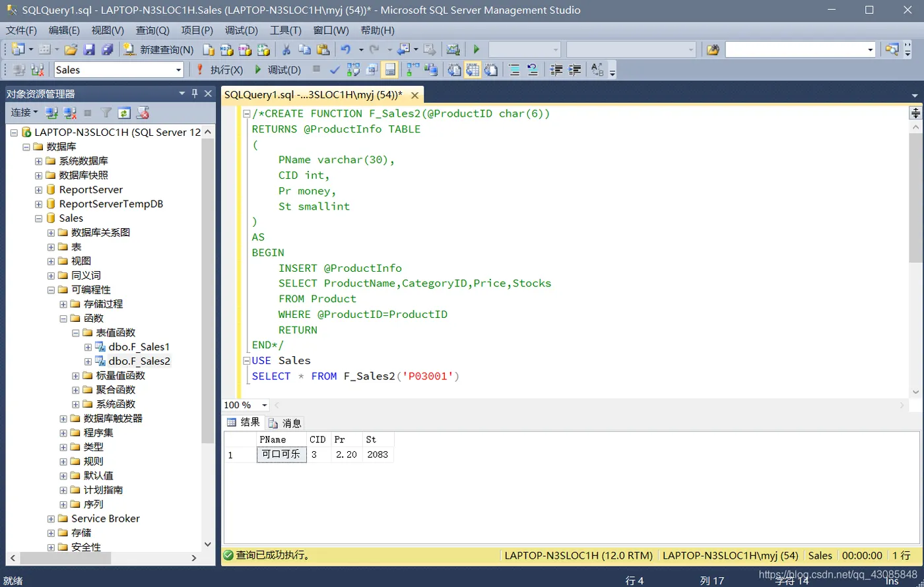Click the Open File folder icon

71,49
